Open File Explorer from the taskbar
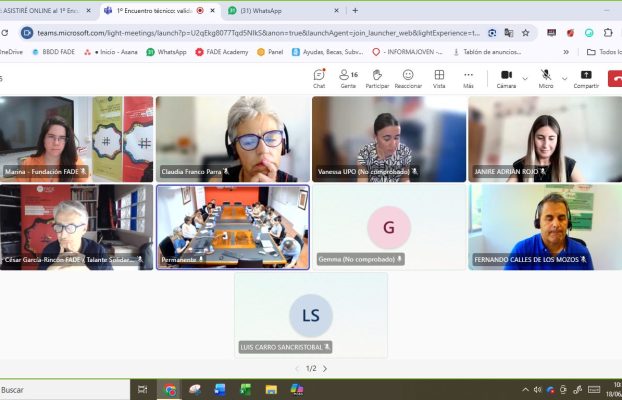Screen dimensions: 622x400 (x=271, y=390)
